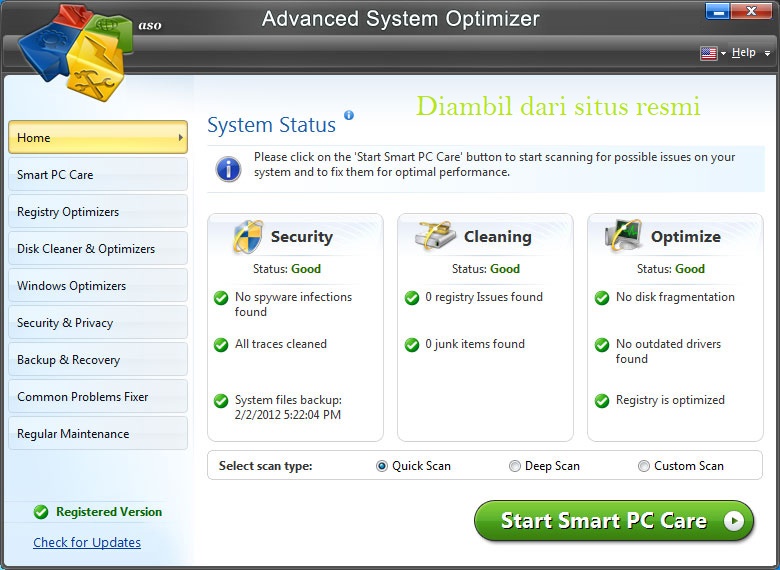The width and height of the screenshot is (780, 570).
Task: Go to Registry Optimizers
Action: pos(98,211)
